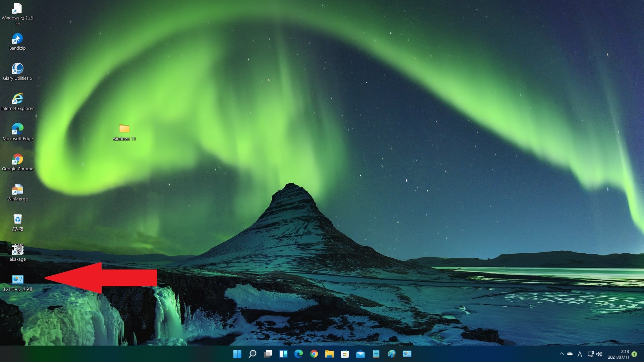Open the Notepad icon in taskbar
This screenshot has height=362, width=644.
click(x=376, y=354)
